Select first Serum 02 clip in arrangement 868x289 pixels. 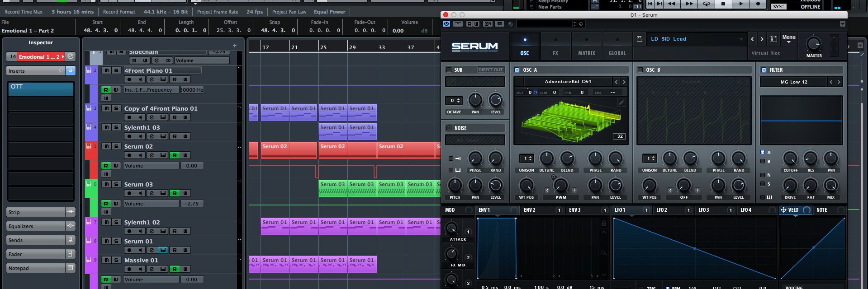click(289, 150)
